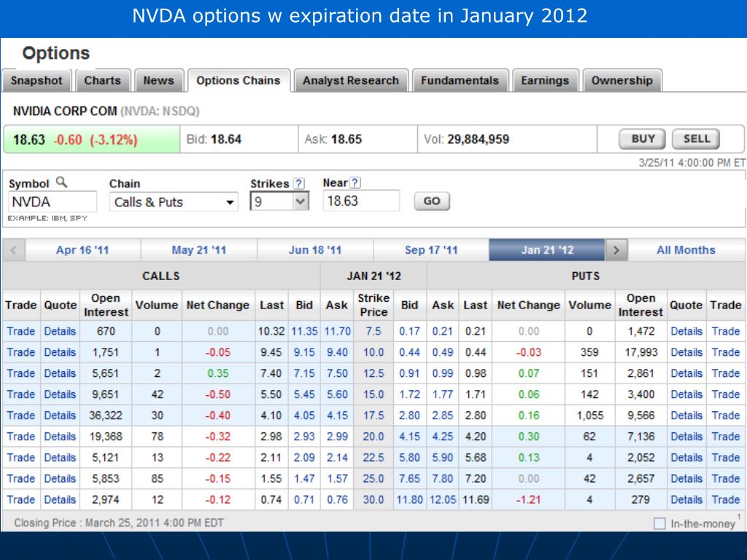Go to previous expiration months arrow

pos(13,250)
